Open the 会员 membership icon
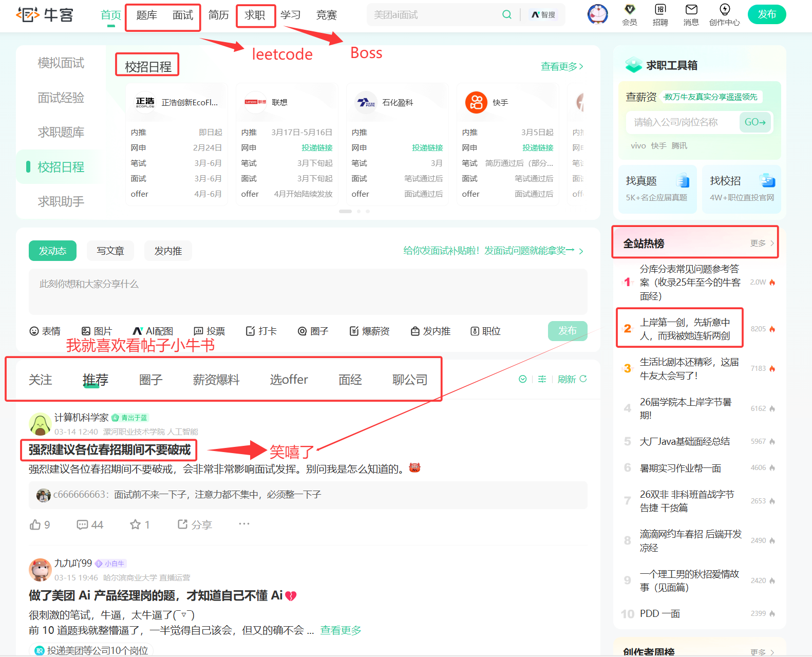Viewport: 812px width, 657px height. coord(629,15)
